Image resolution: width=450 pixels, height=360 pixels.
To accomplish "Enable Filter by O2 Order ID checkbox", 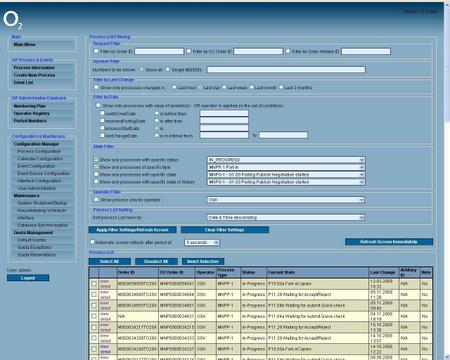I will [189, 51].
